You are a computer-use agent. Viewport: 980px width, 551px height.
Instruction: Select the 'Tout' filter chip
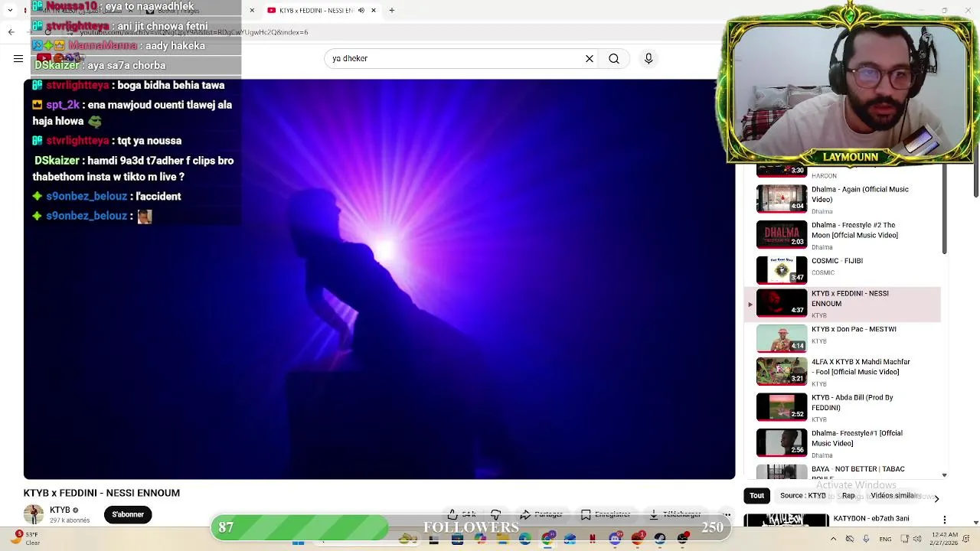tap(756, 496)
